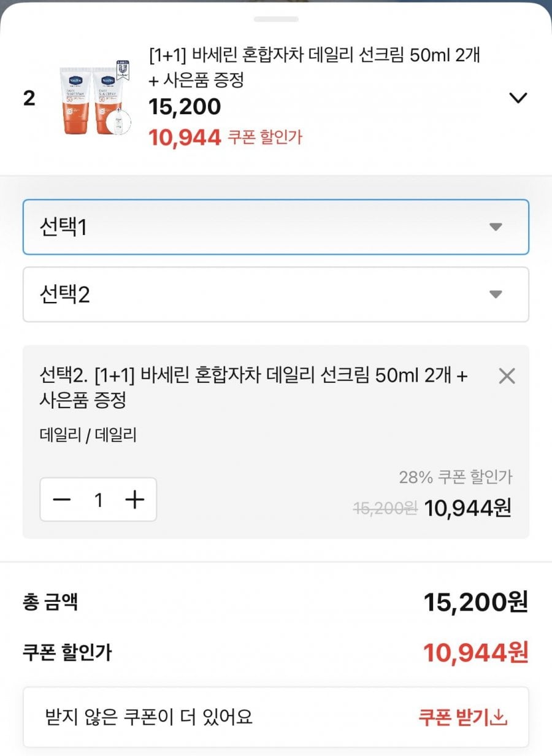The width and height of the screenshot is (552, 756).
Task: Decrease quantity with minus button
Action: click(x=62, y=500)
